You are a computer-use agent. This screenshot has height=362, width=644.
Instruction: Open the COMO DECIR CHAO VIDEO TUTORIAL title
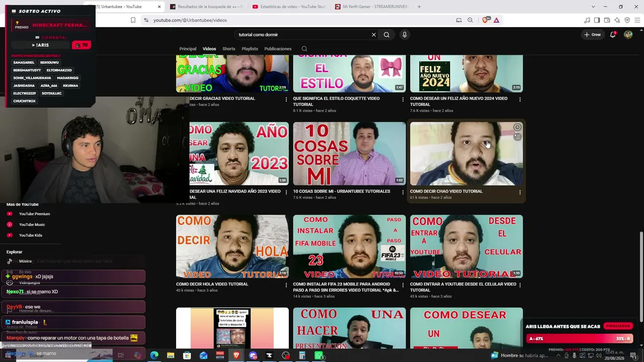click(x=446, y=191)
